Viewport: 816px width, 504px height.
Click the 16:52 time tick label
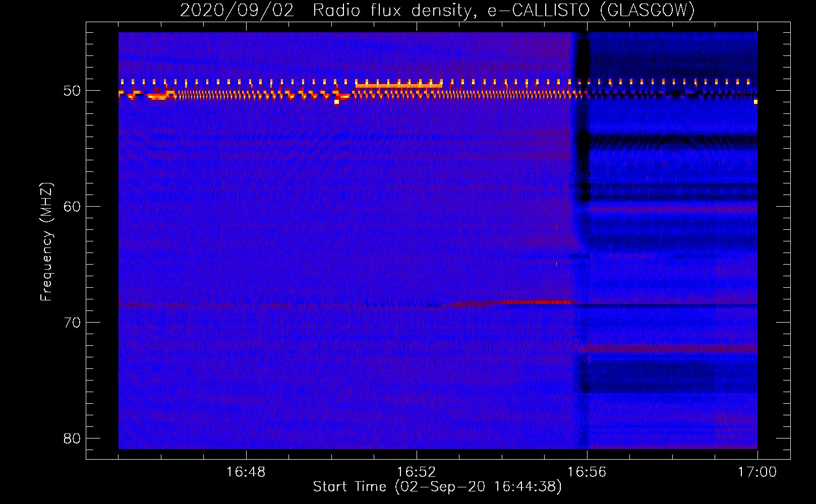pyautogui.click(x=416, y=472)
